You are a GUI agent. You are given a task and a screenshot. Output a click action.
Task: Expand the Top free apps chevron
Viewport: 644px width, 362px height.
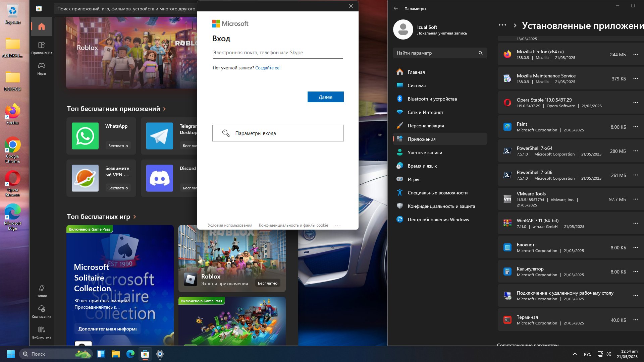tap(164, 109)
